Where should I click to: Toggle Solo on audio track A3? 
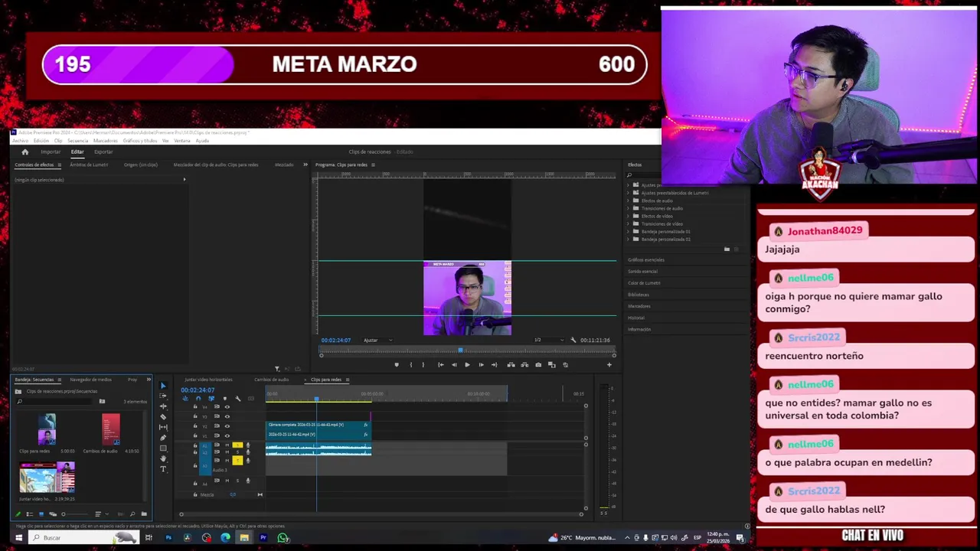pos(237,461)
